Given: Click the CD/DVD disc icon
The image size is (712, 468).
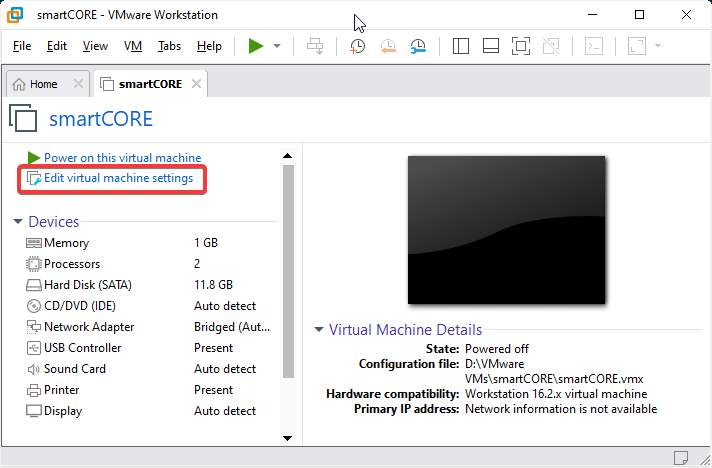Looking at the screenshot, I should click(34, 306).
